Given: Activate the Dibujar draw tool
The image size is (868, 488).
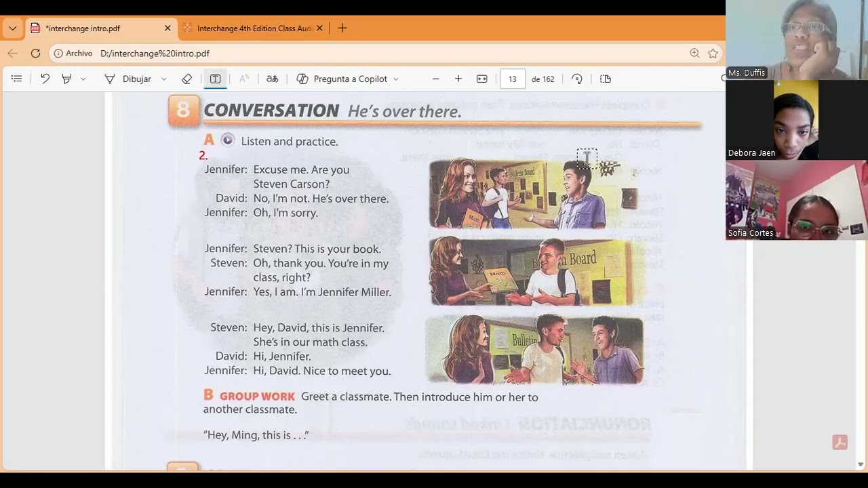Looking at the screenshot, I should pos(128,79).
